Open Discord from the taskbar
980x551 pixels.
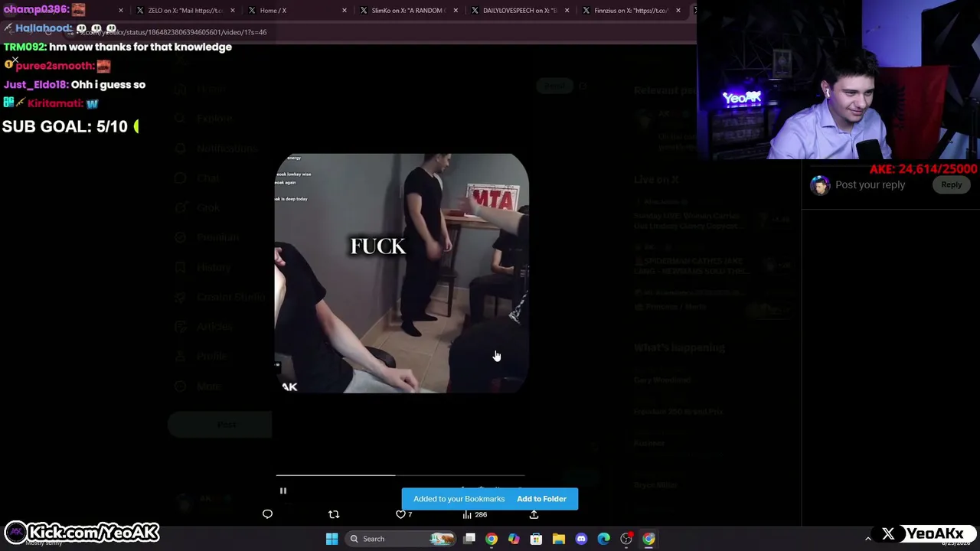point(581,539)
